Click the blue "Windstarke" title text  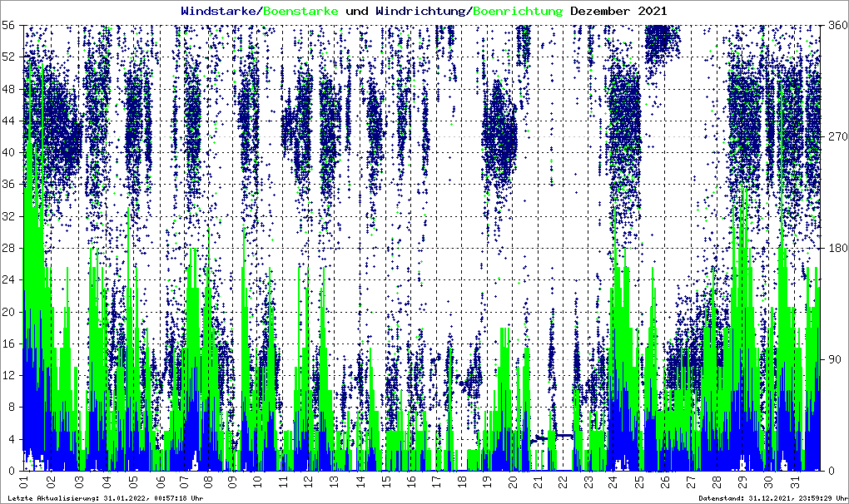[220, 11]
